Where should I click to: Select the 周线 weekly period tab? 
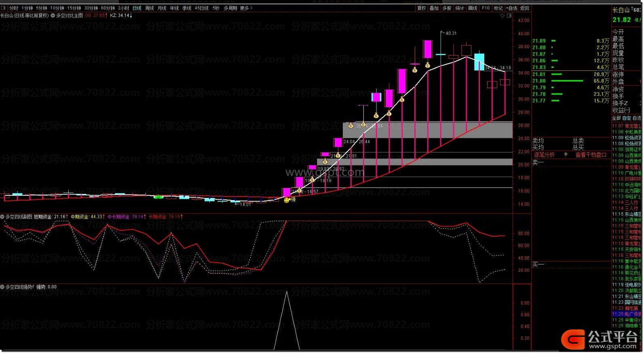(x=150, y=8)
